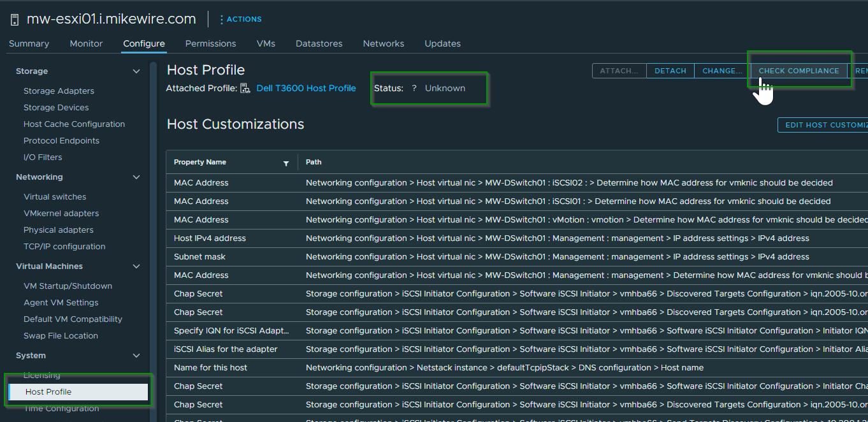The height and width of the screenshot is (422, 868).
Task: Click the host icon before mw-esxi01.i.mikewire.com
Action: pyautogui.click(x=14, y=18)
